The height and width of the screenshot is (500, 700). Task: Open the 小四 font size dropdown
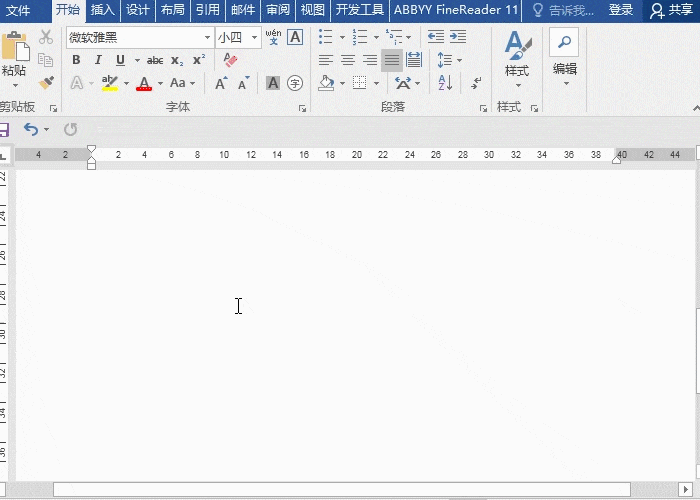255,38
